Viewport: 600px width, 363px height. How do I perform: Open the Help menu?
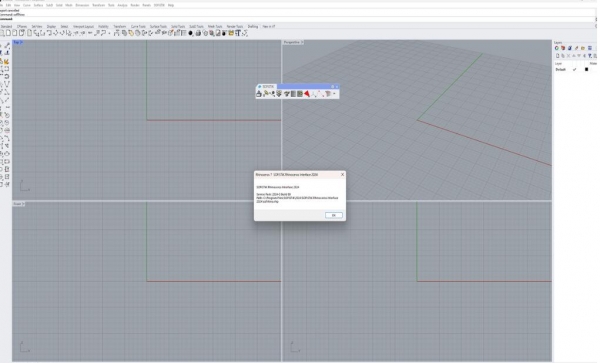(171, 5)
